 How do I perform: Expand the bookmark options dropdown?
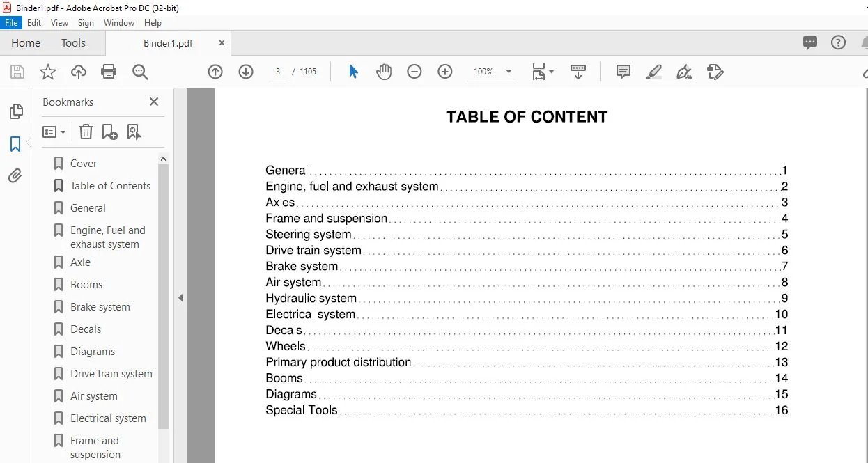[54, 132]
